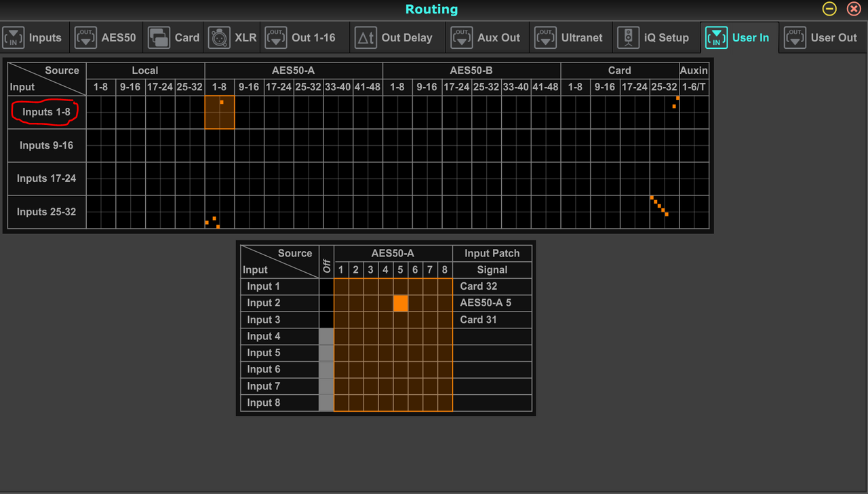Click the AES50-B source group header

coord(471,71)
